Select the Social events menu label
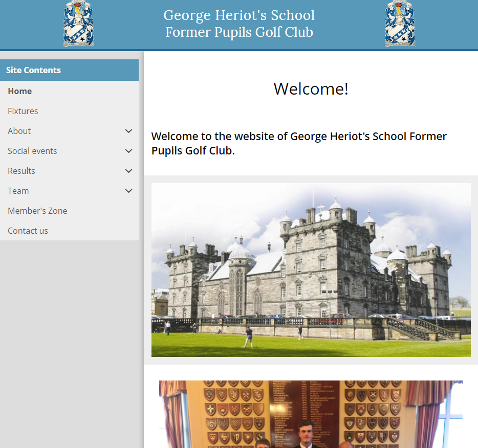 (x=32, y=151)
